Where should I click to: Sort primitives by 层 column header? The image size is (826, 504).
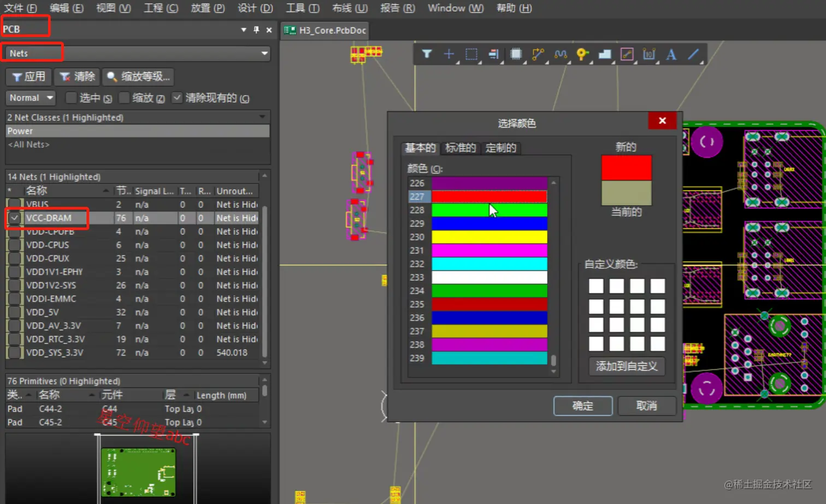(x=178, y=395)
